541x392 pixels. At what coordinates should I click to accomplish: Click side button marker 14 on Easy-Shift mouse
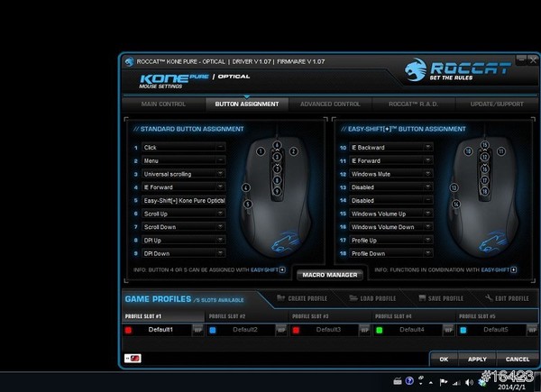click(x=455, y=204)
